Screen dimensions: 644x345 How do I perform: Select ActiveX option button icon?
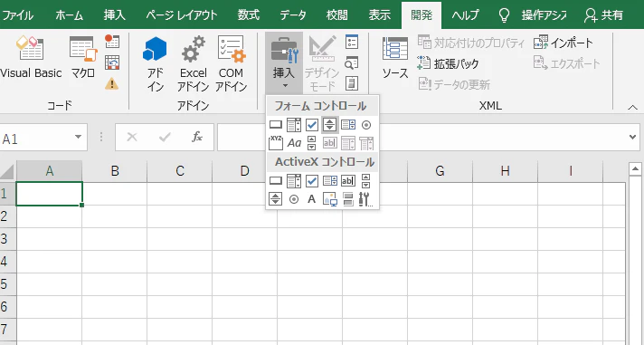coord(294,199)
